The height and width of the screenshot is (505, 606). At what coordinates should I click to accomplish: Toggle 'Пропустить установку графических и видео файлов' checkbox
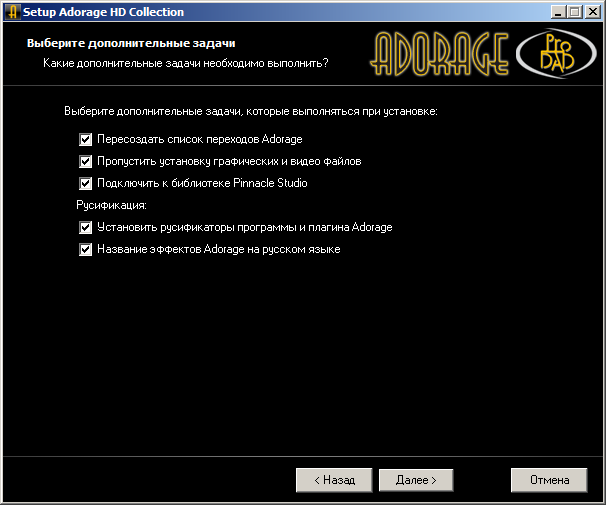pos(85,162)
